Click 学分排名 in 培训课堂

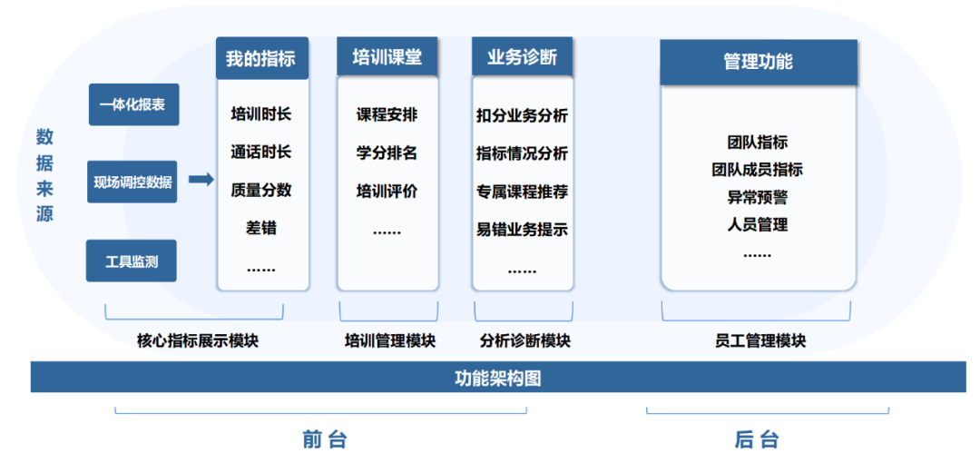[x=387, y=153]
